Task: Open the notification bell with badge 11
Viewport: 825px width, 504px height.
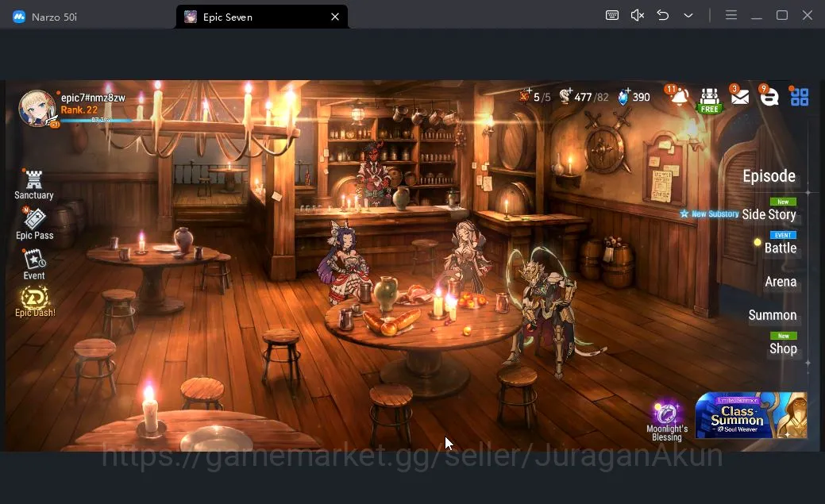Action: (x=677, y=96)
